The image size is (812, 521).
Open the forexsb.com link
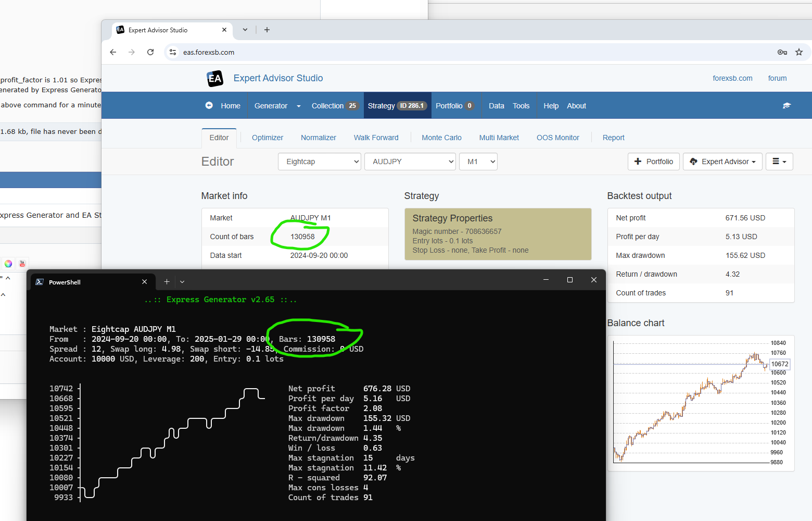732,78
